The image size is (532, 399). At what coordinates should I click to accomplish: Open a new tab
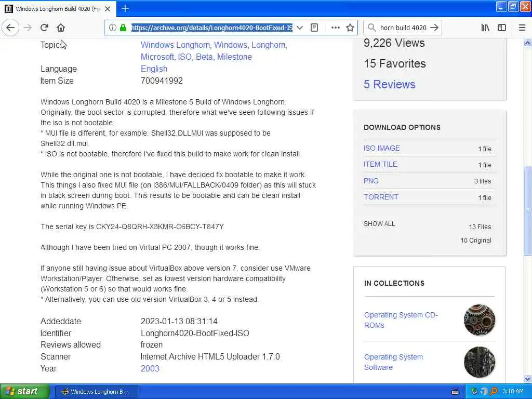pyautogui.click(x=125, y=8)
